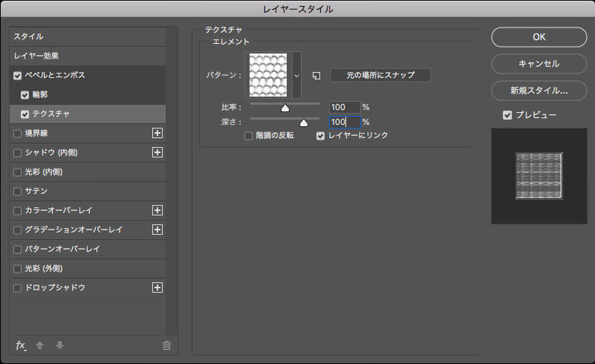This screenshot has height=364, width=595.
Task: Click the 新規スタイル... button
Action: pyautogui.click(x=539, y=91)
